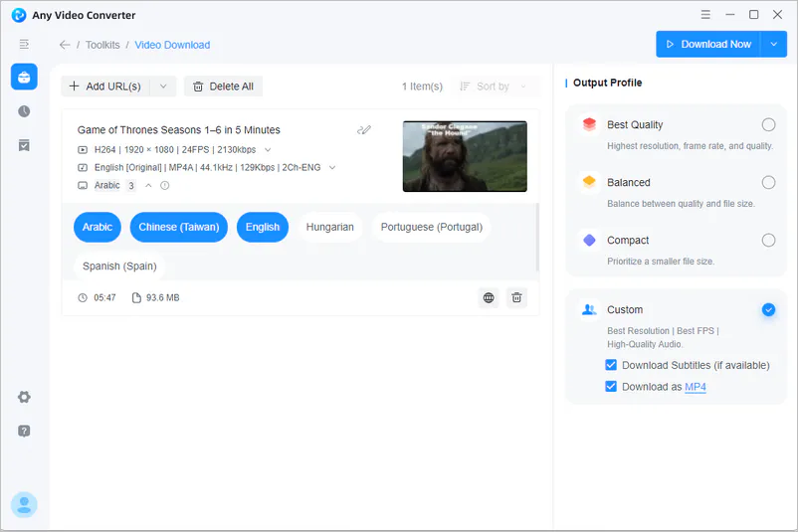Image resolution: width=798 pixels, height=532 pixels.
Task: Select Hungarian subtitle chip
Action: [x=329, y=227]
